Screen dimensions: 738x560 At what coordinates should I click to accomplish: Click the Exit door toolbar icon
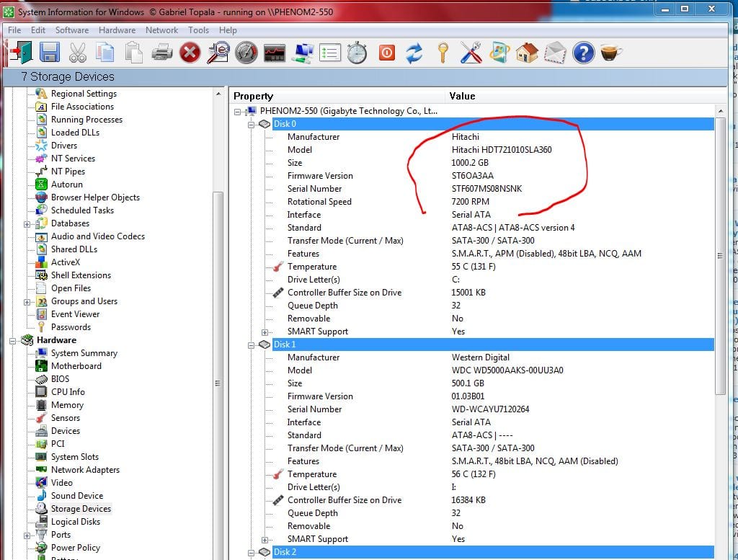coord(21,52)
